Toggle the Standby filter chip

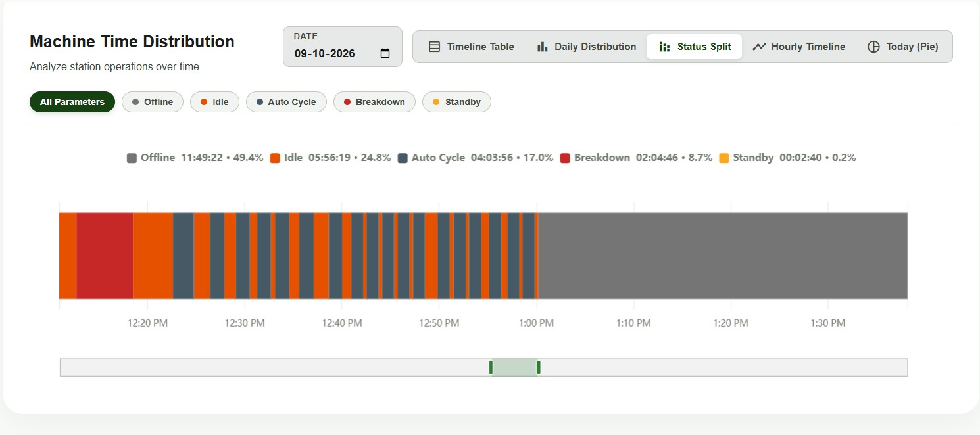(456, 102)
